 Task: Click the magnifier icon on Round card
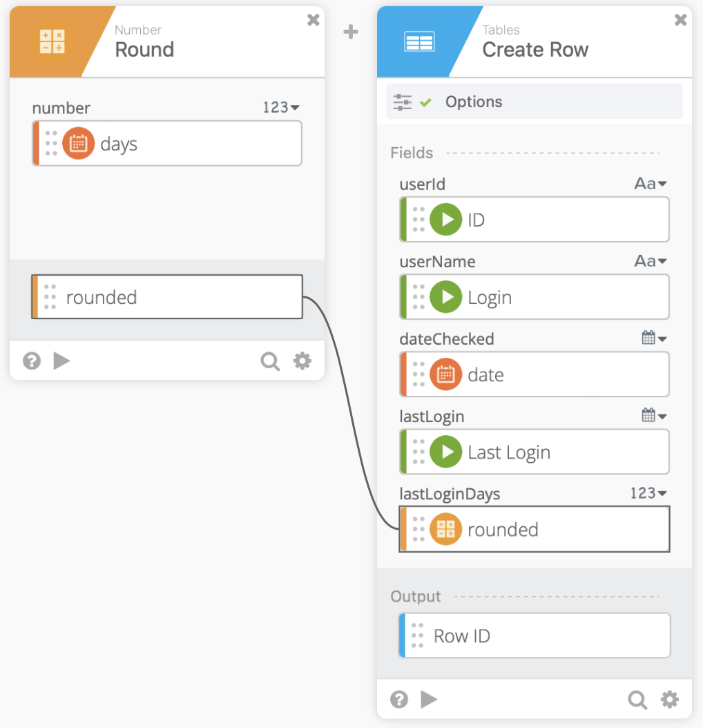pos(270,361)
